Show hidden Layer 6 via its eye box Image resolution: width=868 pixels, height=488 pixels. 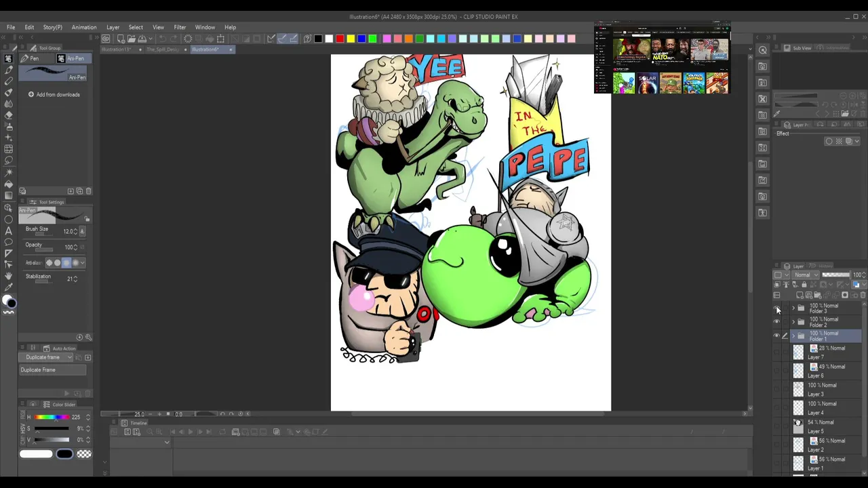776,369
